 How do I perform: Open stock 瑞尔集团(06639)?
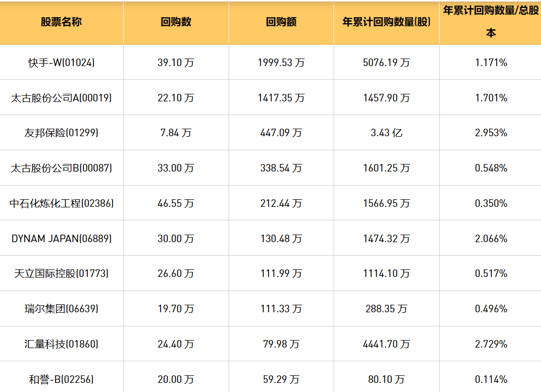(x=62, y=309)
